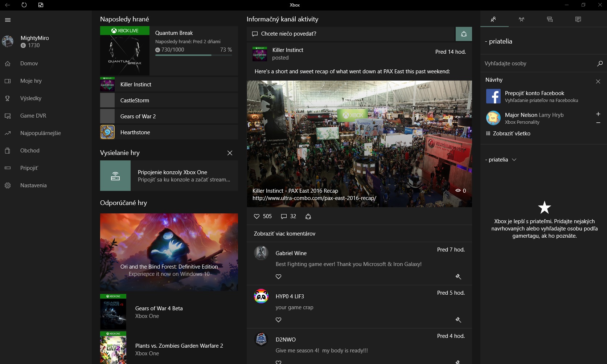Click Zobraziť všetko suggestions
Viewport: 607px width, 364px height.
click(x=508, y=134)
